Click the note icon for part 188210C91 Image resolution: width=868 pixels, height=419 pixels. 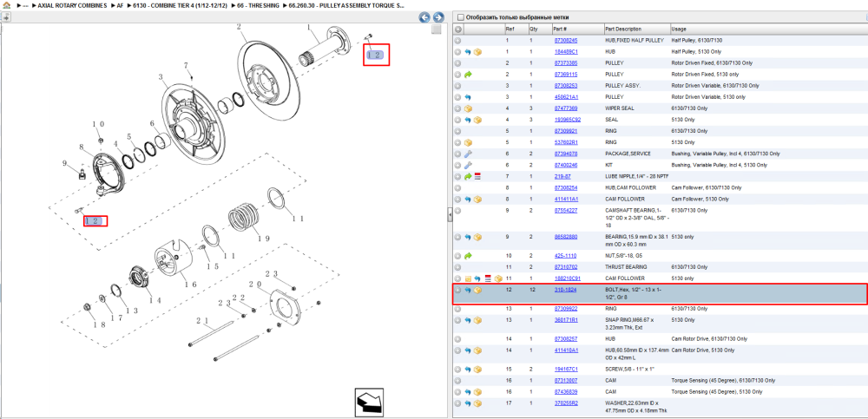coord(468,278)
